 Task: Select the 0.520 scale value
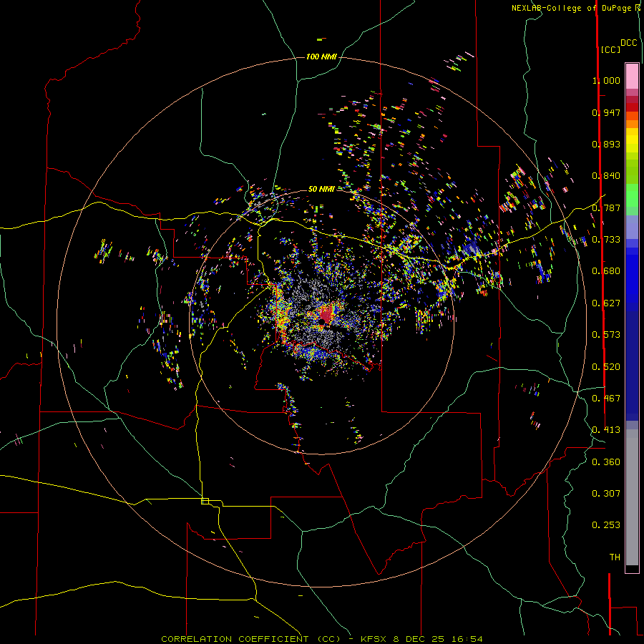606,367
